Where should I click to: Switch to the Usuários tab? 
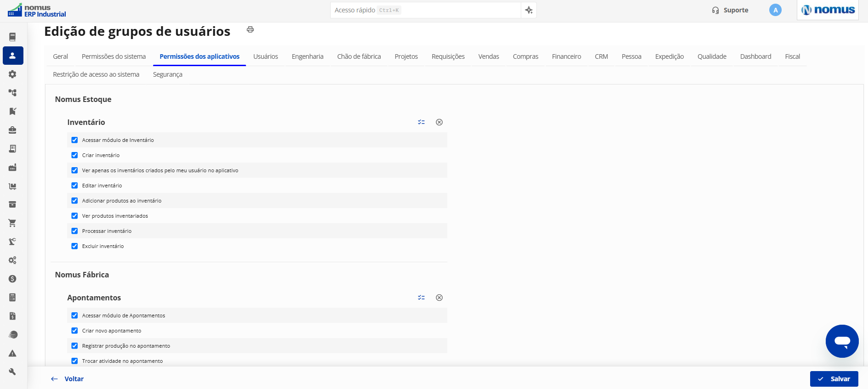pos(265,56)
